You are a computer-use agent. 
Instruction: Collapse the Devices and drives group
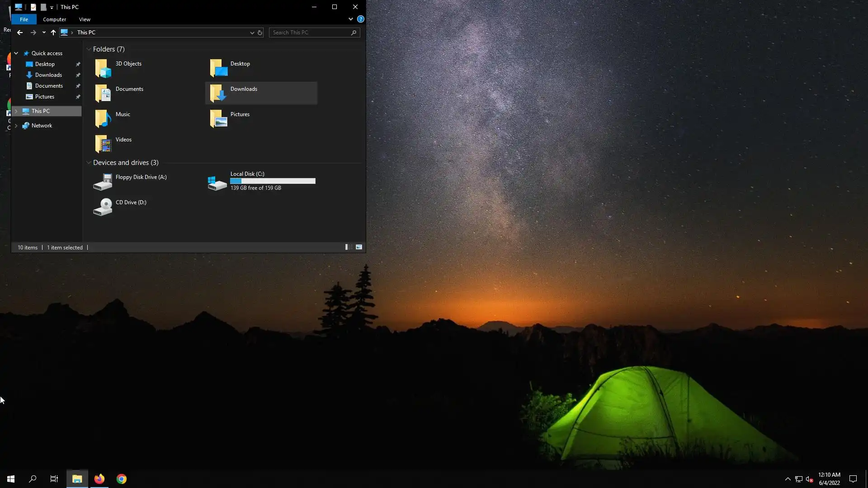[x=89, y=163]
